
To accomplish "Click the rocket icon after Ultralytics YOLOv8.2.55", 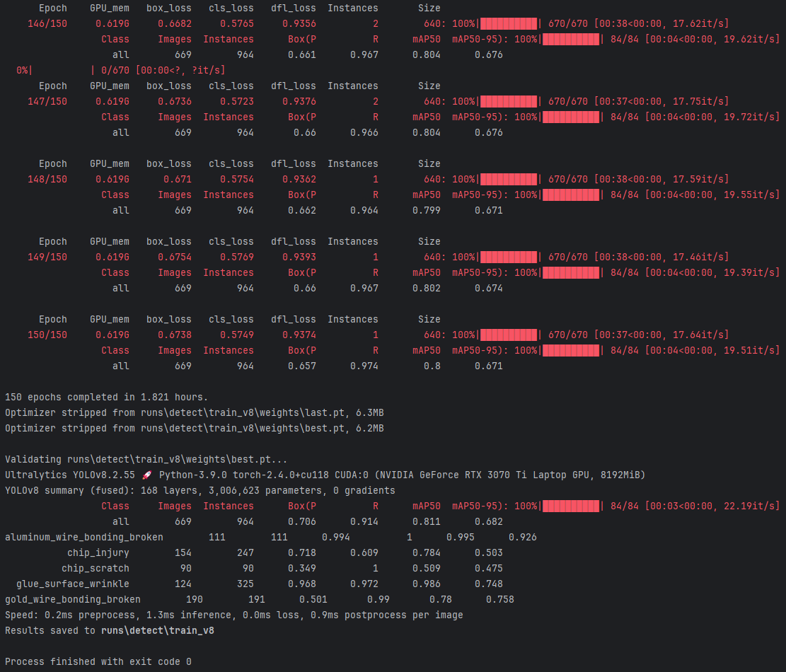I will [x=147, y=475].
